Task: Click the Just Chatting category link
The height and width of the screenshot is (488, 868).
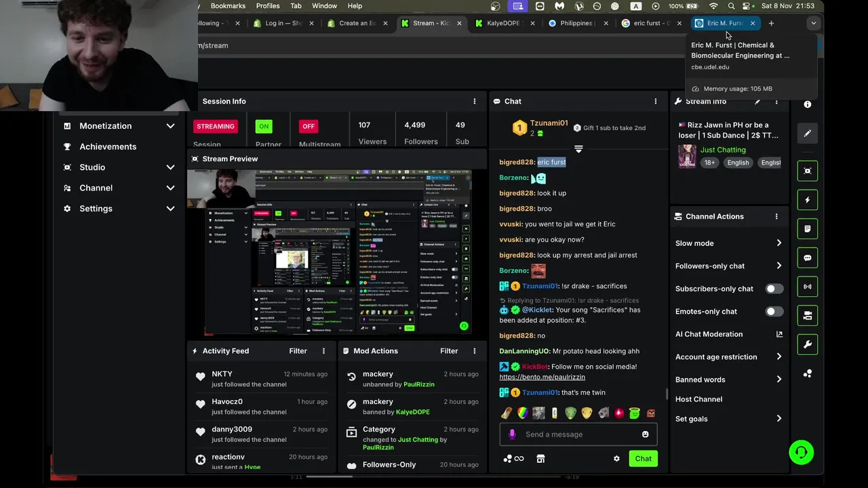Action: tap(723, 150)
